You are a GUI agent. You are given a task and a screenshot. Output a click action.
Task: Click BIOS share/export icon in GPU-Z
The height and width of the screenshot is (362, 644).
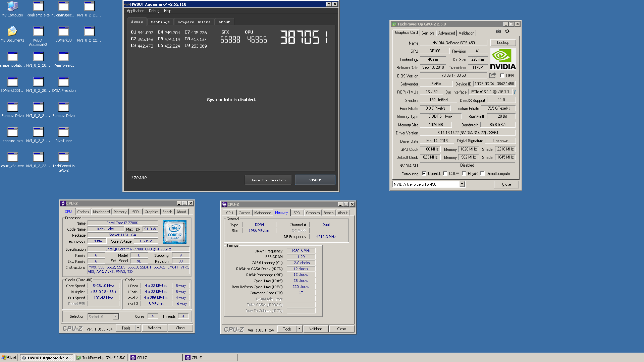pyautogui.click(x=492, y=75)
